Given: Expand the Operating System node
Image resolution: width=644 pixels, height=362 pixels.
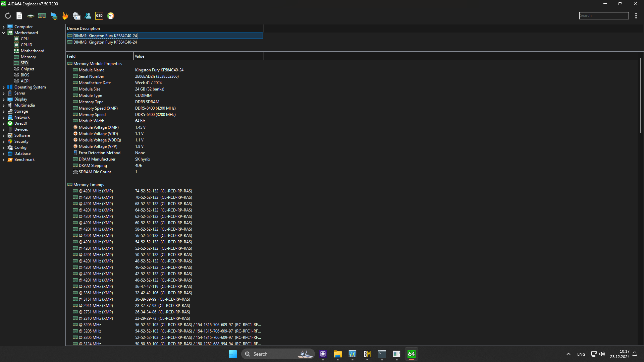Looking at the screenshot, I should tap(3, 87).
